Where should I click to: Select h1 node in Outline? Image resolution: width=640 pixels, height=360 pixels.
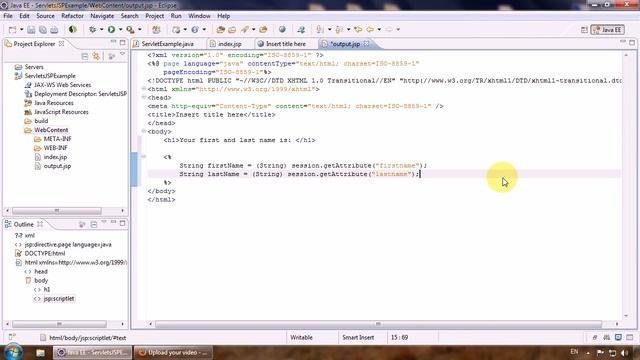47,289
